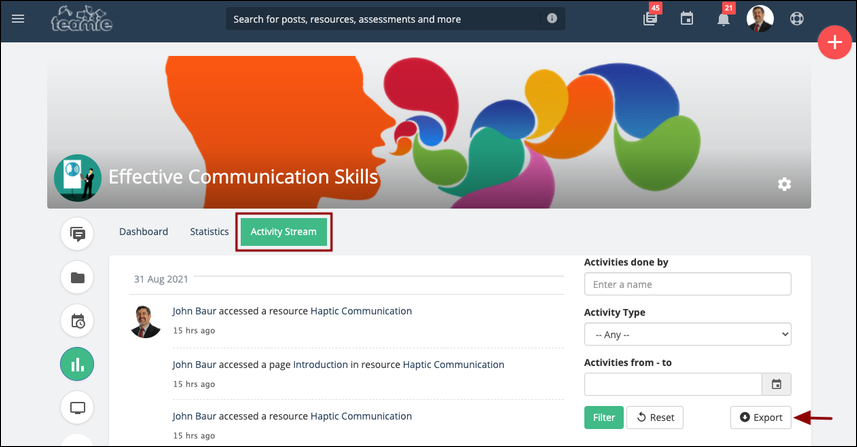Switch to the Dashboard tab
857x447 pixels.
pos(144,232)
